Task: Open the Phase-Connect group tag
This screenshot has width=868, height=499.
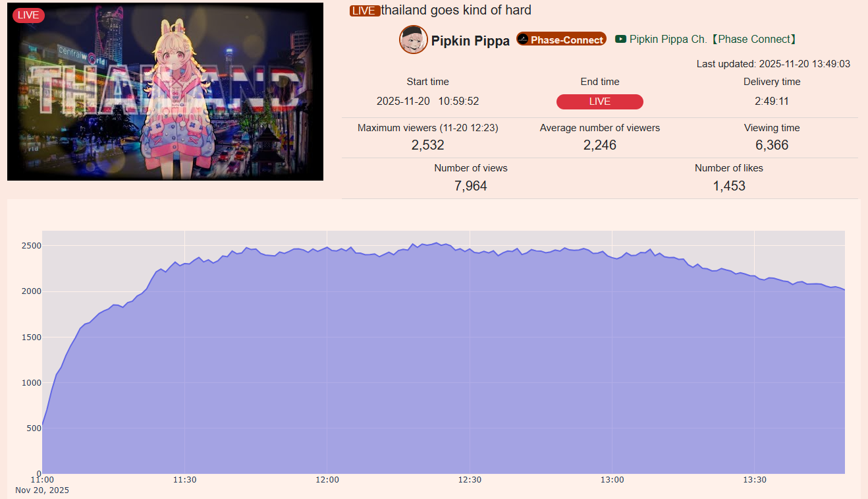Action: click(561, 40)
